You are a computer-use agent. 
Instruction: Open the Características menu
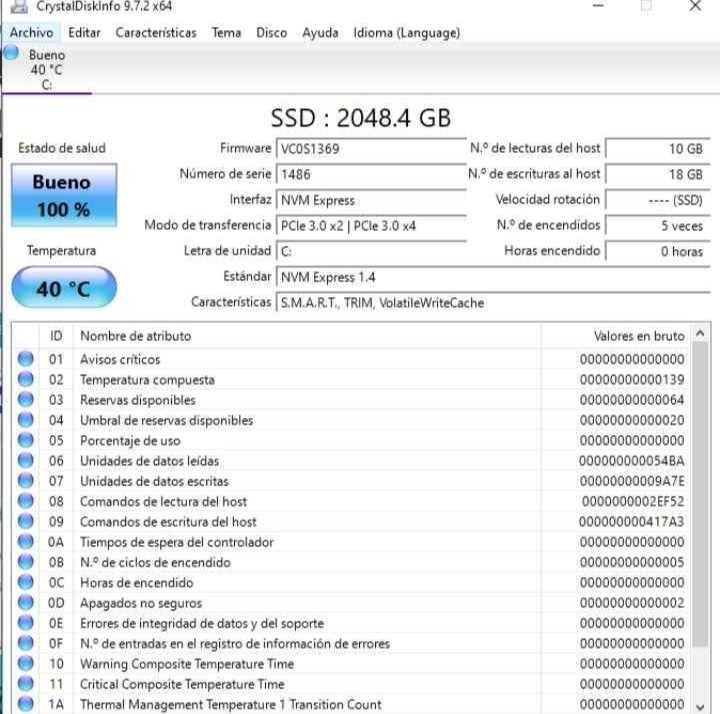point(156,32)
